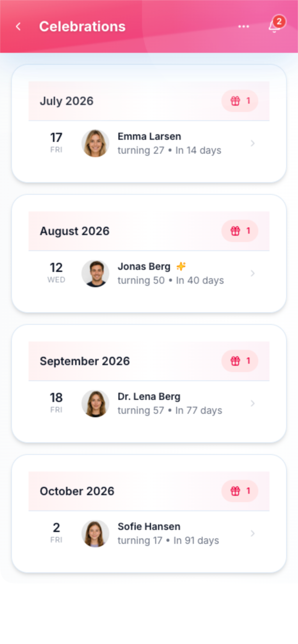298x644 pixels.
Task: Tap Dr. Lena Berg's avatar photo
Action: 95,403
